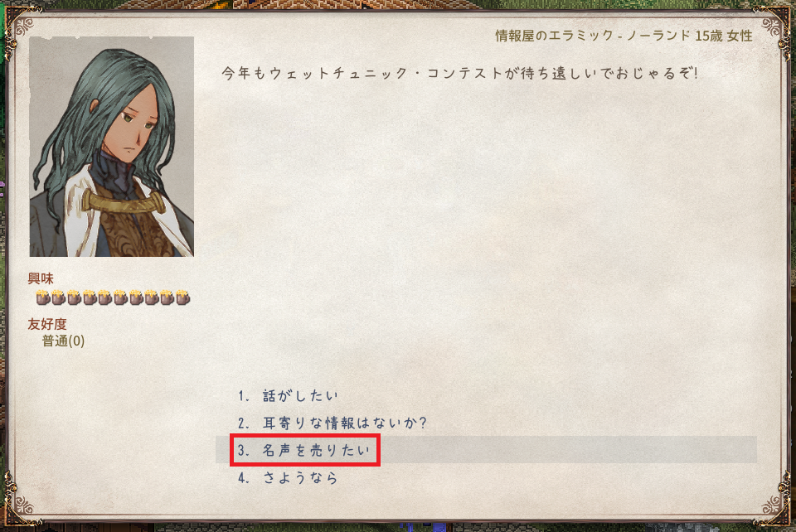This screenshot has width=796, height=532.
Task: Click the green-haired character portrait
Action: pyautogui.click(x=112, y=147)
